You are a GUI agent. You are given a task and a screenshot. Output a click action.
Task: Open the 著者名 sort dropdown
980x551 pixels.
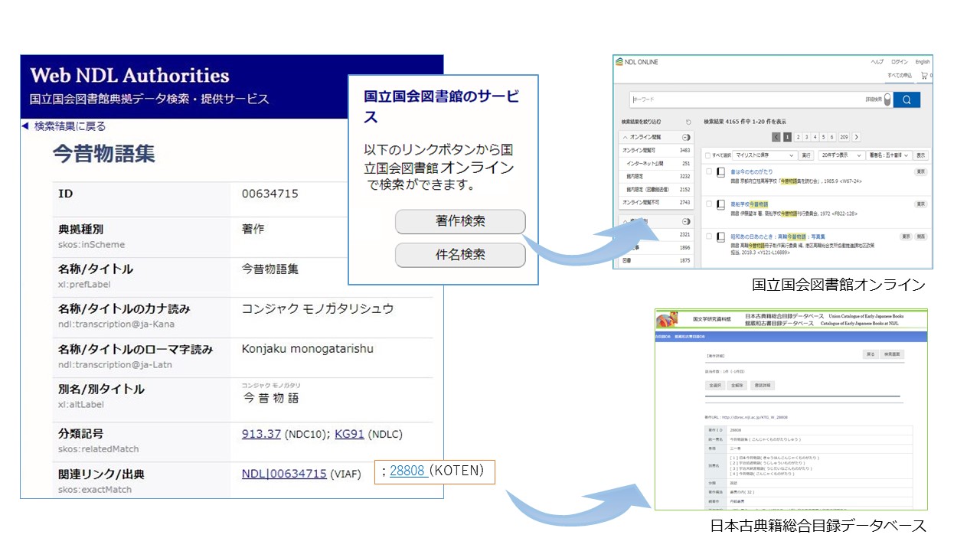889,155
